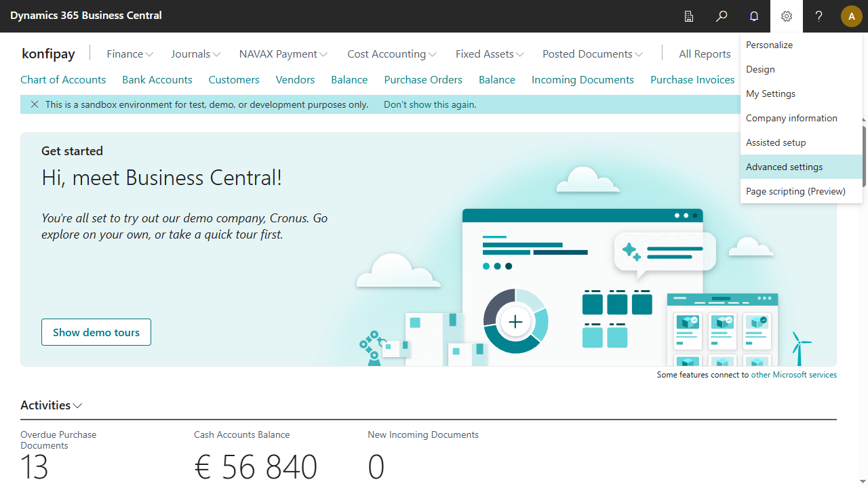Click Show demo tours button
Viewport: 868px width, 488px height.
(x=96, y=332)
